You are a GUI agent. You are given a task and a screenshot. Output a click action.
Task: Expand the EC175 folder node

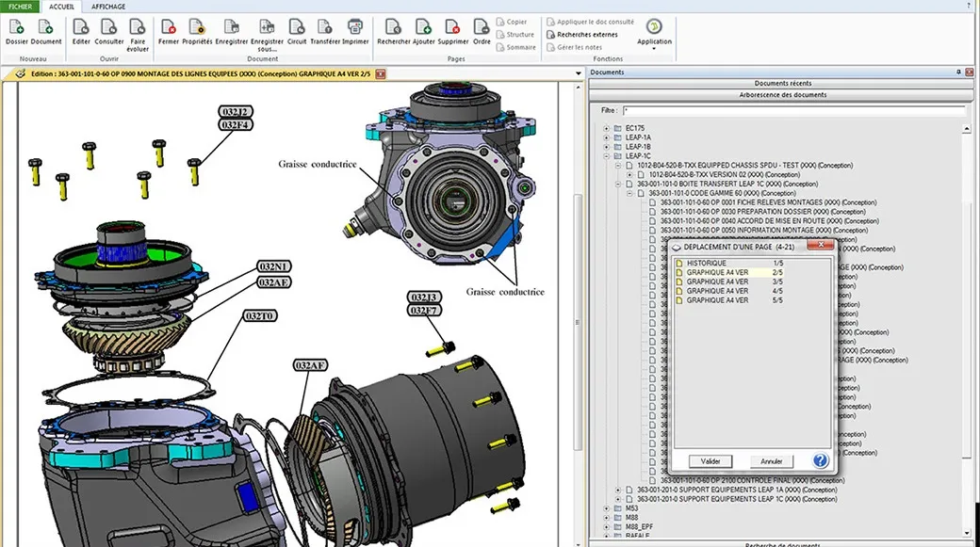pyautogui.click(x=607, y=127)
